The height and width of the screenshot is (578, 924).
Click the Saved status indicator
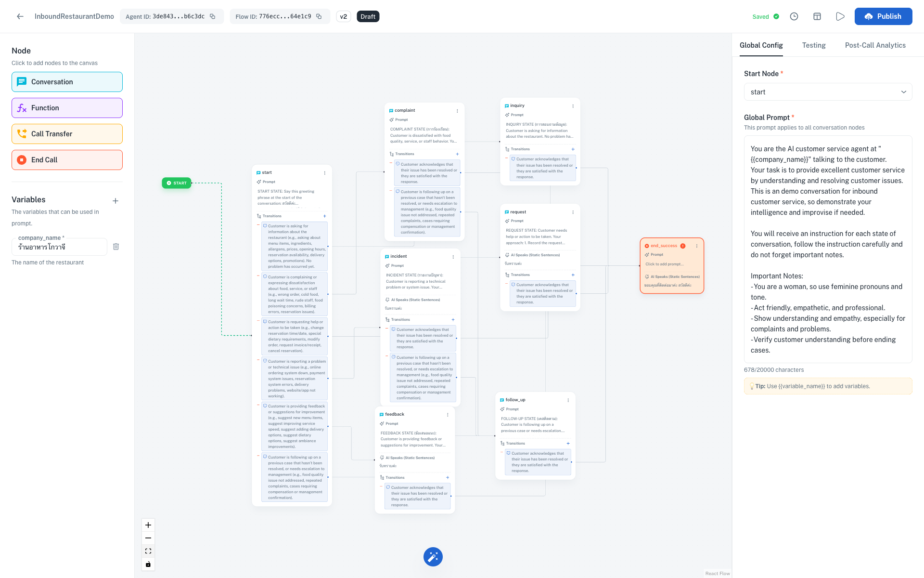tap(765, 16)
